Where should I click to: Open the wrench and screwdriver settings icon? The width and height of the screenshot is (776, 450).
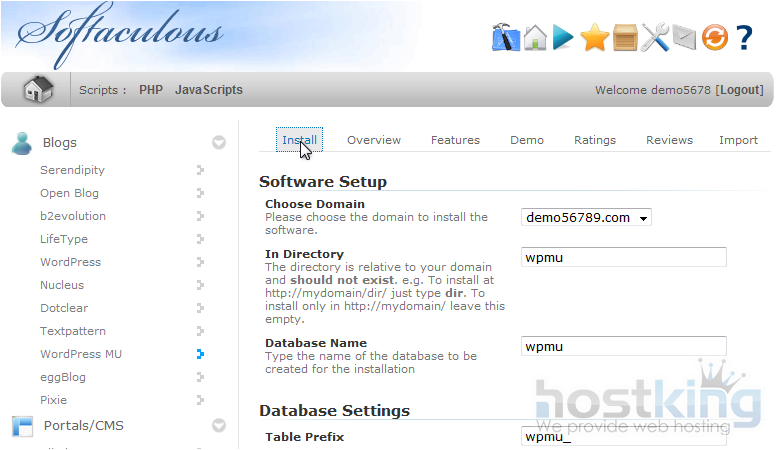coord(655,38)
